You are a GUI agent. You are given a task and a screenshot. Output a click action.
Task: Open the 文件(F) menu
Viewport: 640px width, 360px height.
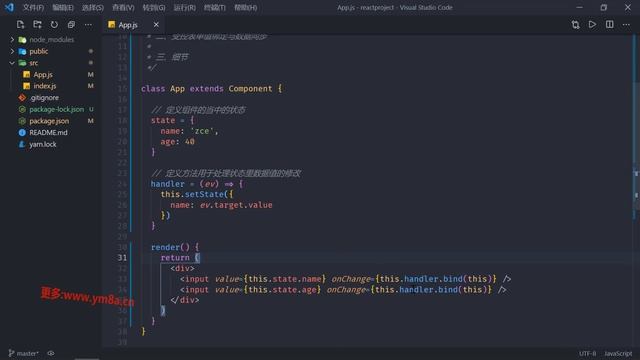coord(33,7)
